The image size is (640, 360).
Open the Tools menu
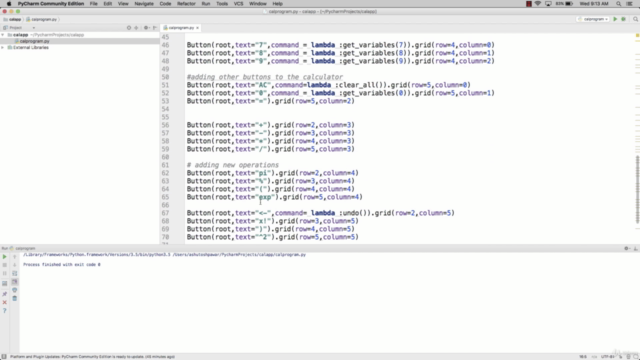[x=222, y=4]
